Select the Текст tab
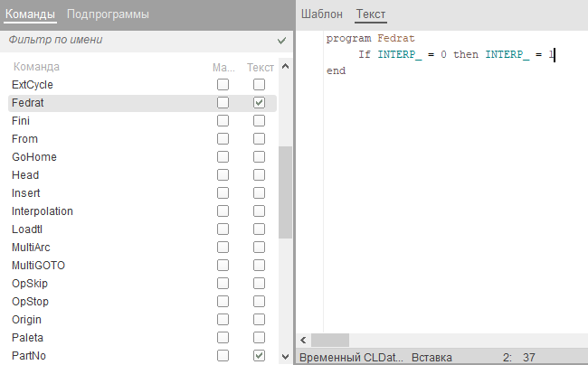Viewport: 588px width, 365px height. point(370,14)
